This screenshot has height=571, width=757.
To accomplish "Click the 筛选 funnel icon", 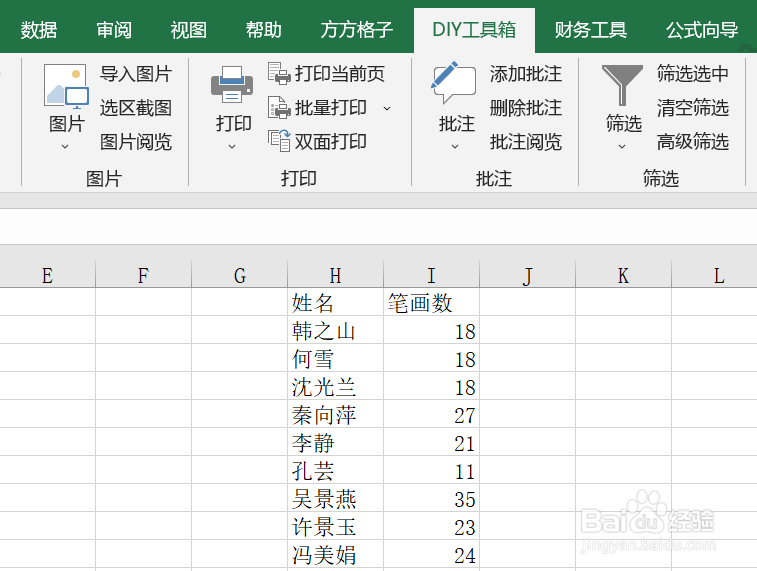I will 622,85.
